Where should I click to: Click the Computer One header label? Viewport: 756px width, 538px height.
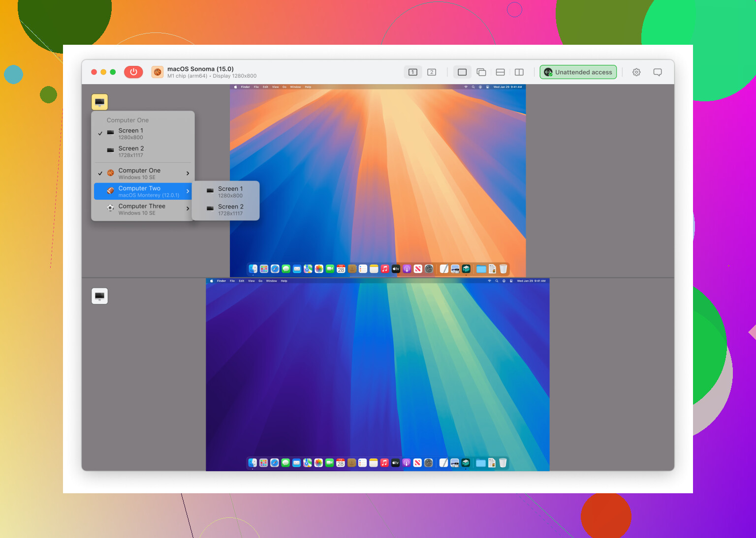pyautogui.click(x=127, y=120)
